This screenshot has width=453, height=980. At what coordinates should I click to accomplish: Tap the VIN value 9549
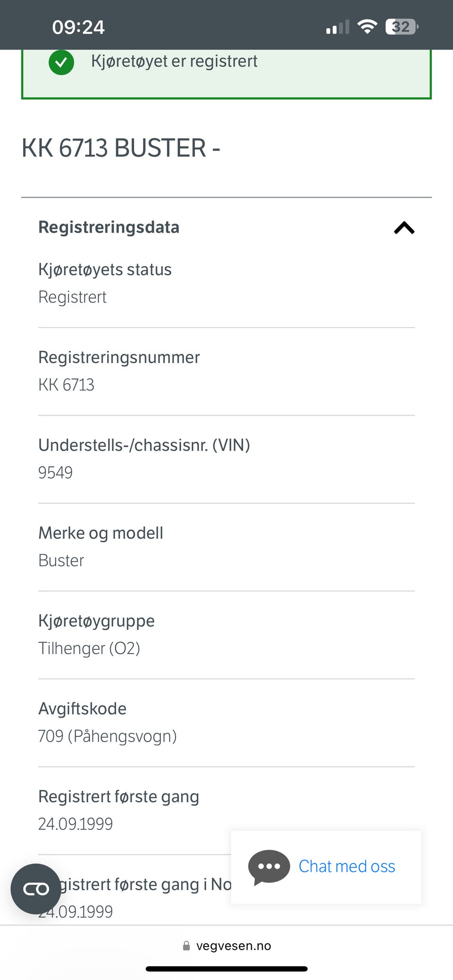click(x=56, y=473)
